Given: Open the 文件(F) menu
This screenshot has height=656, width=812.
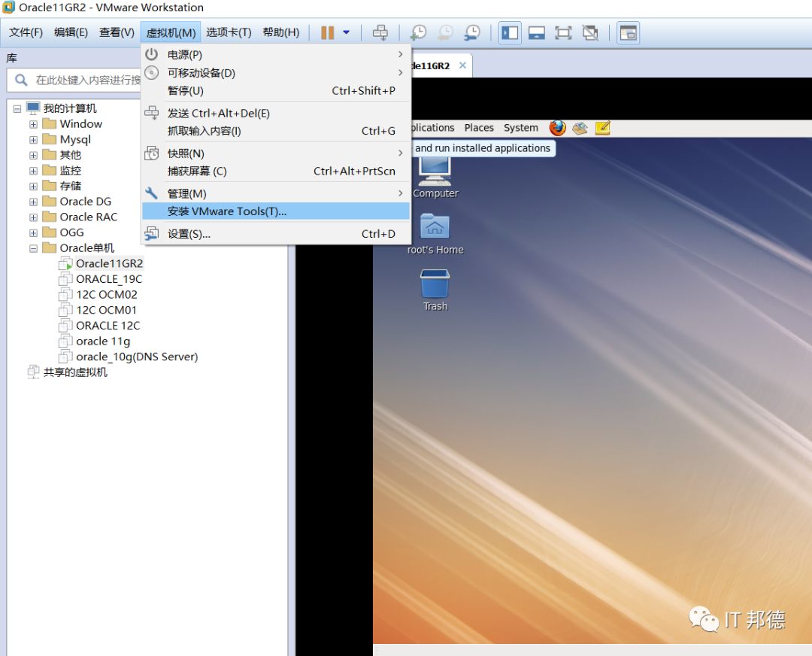Looking at the screenshot, I should 26,32.
